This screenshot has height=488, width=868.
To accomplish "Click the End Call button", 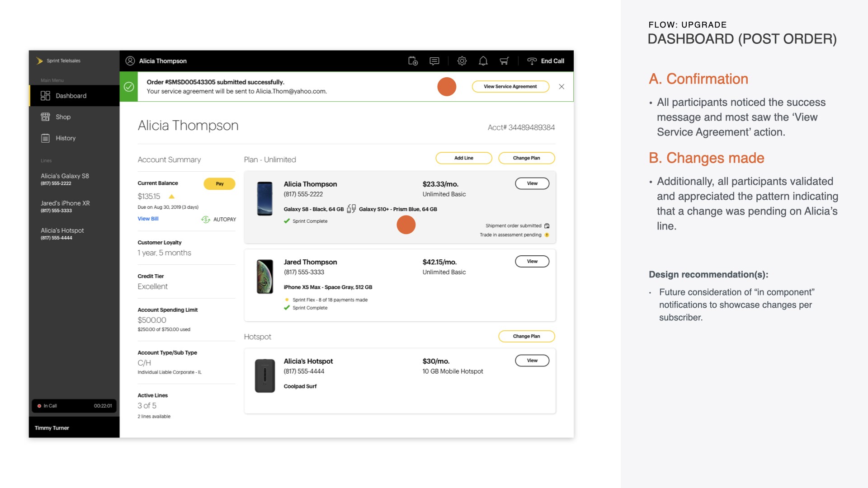I will 546,61.
